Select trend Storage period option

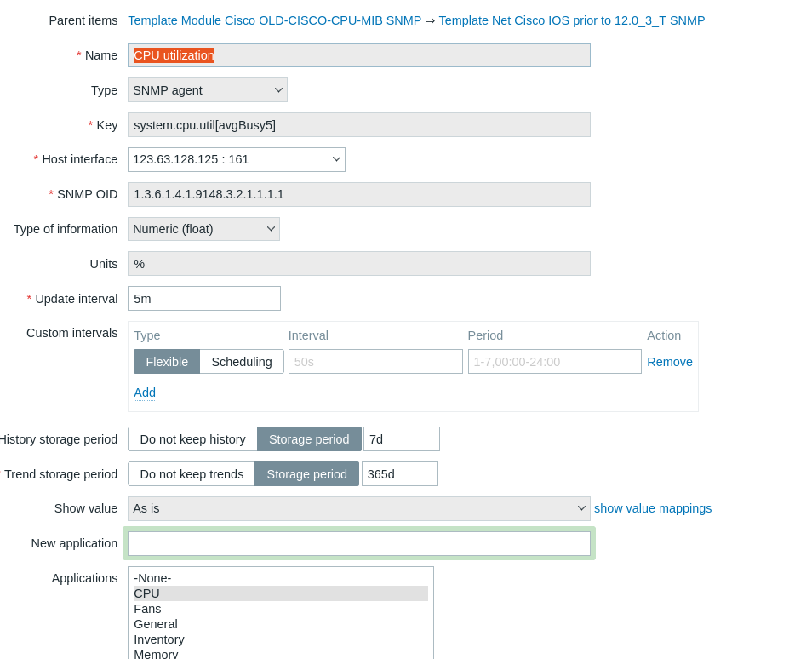click(306, 474)
